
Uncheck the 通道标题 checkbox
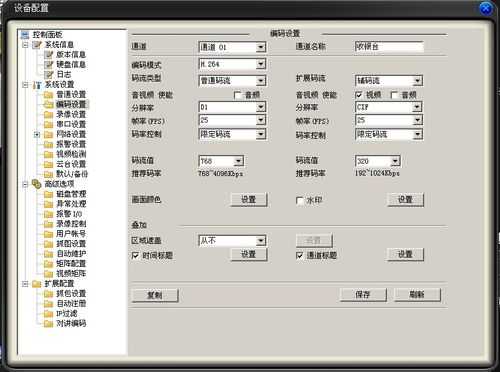(299, 256)
